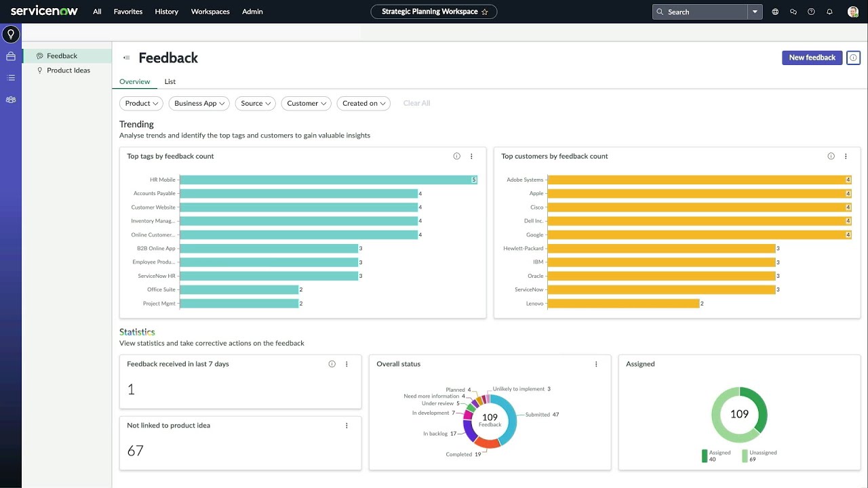
Task: Click the Office Suite bar in Top tags
Action: [x=239, y=289]
